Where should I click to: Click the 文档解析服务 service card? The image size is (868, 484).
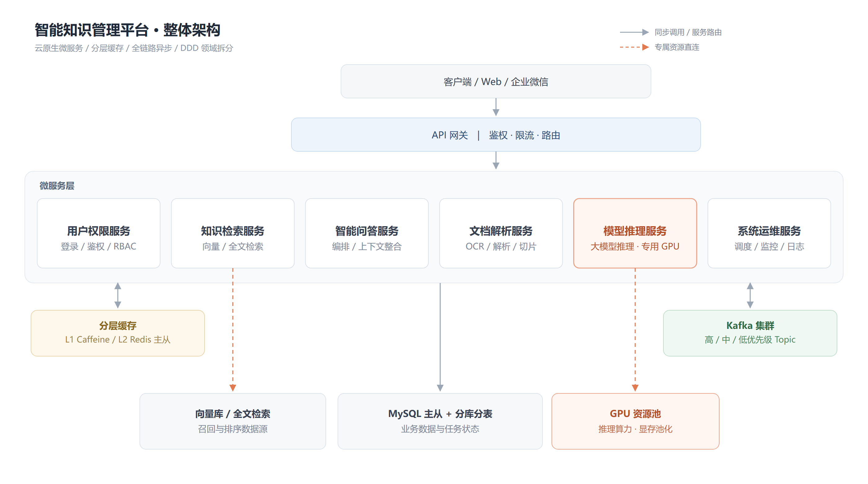[x=501, y=233]
